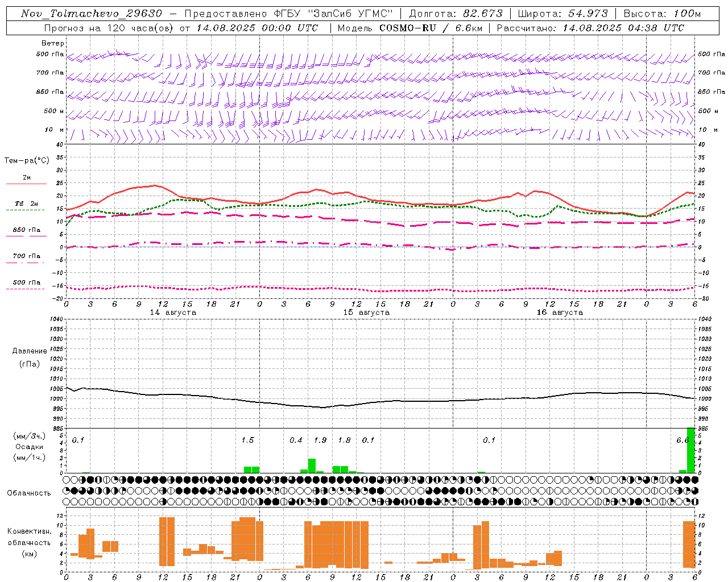Image resolution: width=728 pixels, height=582 pixels.
Task: Click the 850 гПа temperature legend label
Action: (27, 230)
